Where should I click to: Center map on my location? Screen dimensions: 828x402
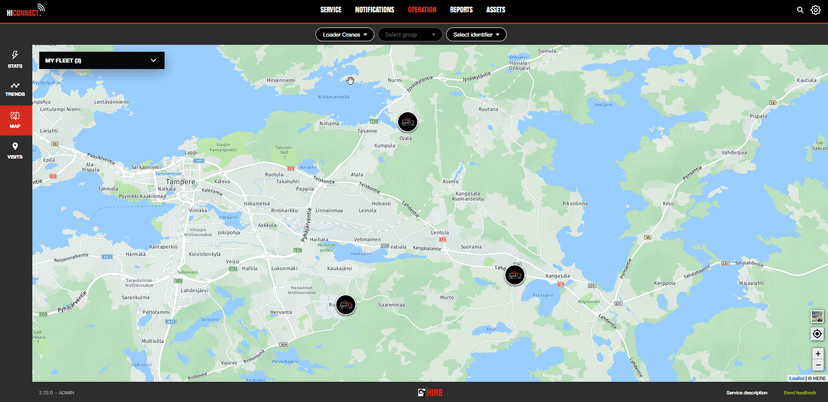[817, 334]
